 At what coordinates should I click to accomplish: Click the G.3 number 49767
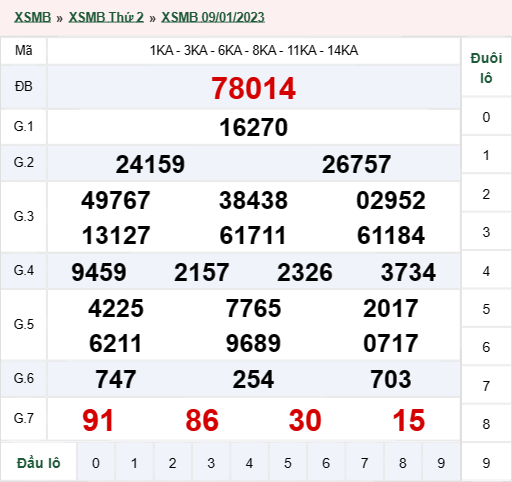pyautogui.click(x=116, y=200)
